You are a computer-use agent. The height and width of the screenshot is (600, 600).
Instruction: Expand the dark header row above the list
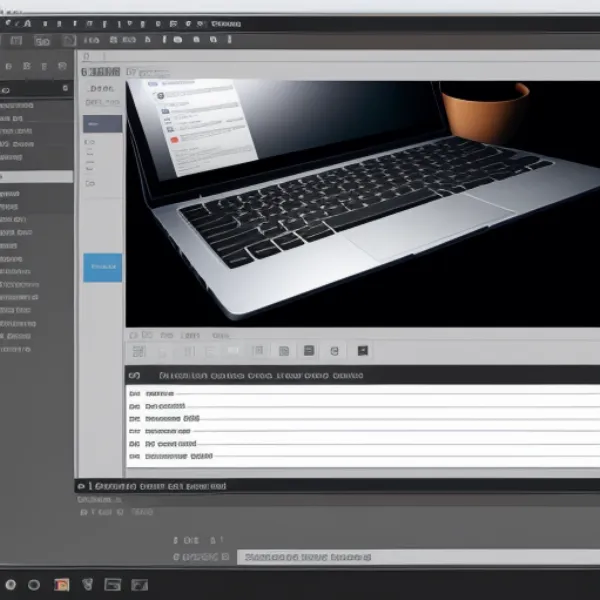coord(136,375)
